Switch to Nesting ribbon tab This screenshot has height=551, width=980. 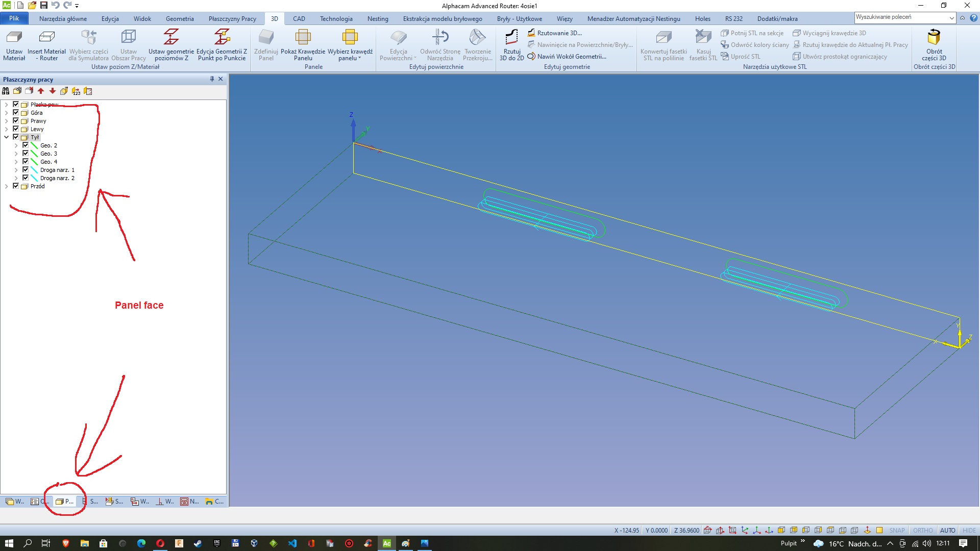coord(378,19)
